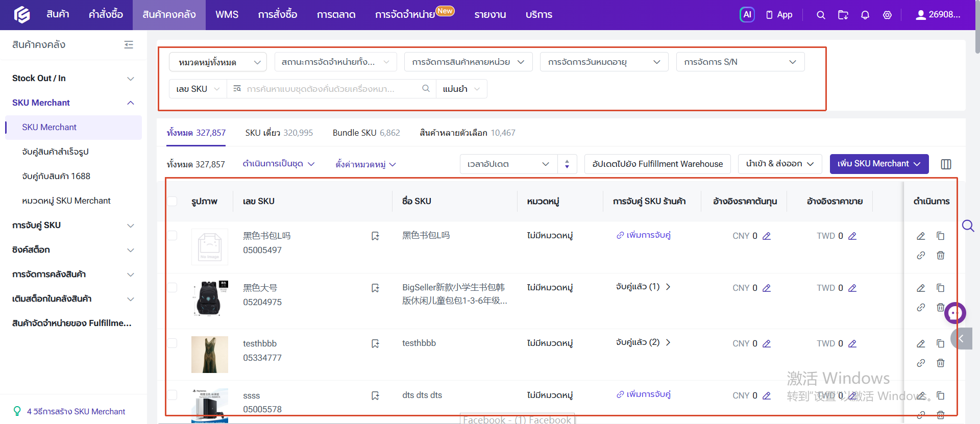Viewport: 980px width, 424px height.
Task: Open the WMS menu in top navigation
Action: point(227,15)
